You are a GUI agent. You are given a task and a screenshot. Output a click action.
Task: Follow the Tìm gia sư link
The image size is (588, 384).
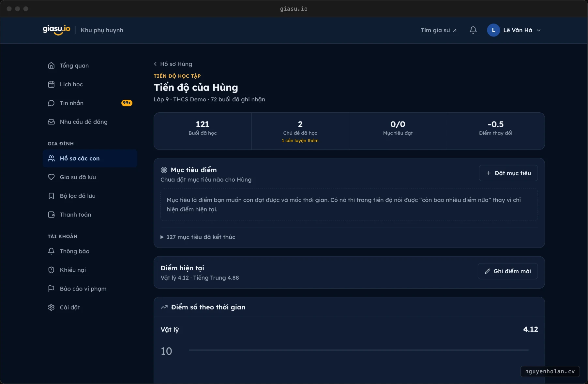[x=439, y=30]
